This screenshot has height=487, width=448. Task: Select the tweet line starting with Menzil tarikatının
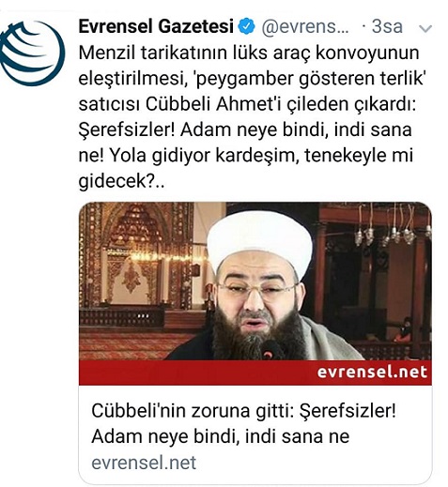pyautogui.click(x=249, y=53)
